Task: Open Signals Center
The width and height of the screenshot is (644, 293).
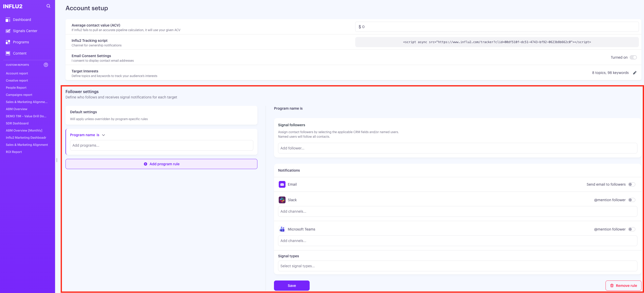Action: pos(25,31)
